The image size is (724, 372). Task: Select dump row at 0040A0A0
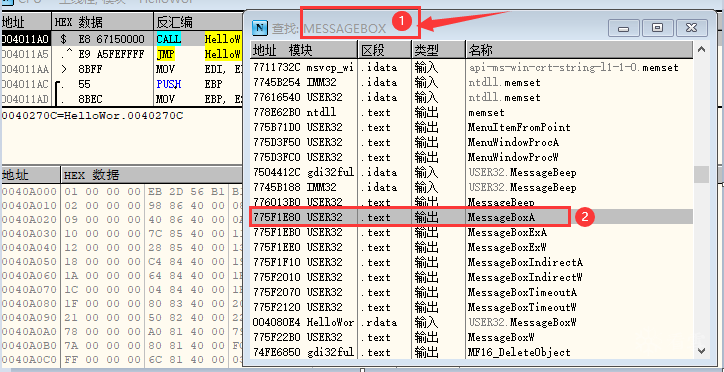point(121,332)
